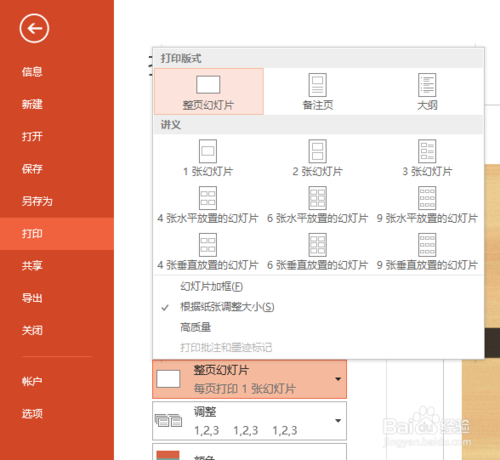The width and height of the screenshot is (500, 460).
Task: Select 9 张水平放置的幻灯片 handout icon
Action: (x=427, y=198)
